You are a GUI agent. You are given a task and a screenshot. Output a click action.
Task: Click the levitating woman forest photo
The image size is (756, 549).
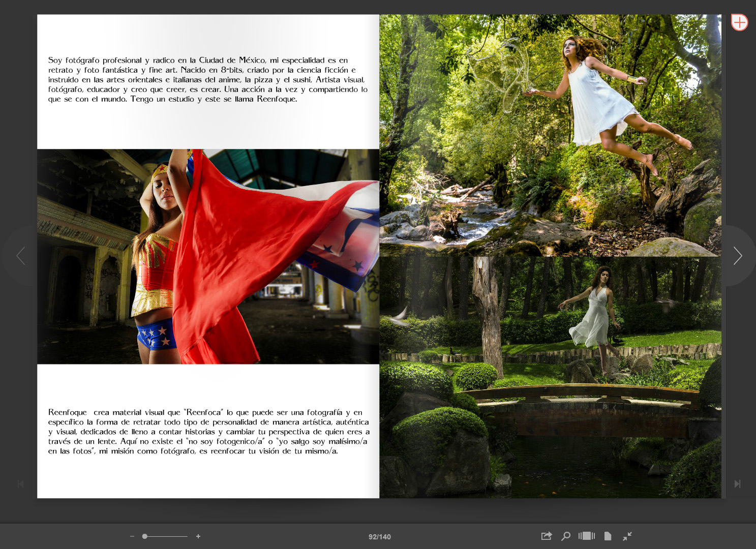click(x=550, y=135)
